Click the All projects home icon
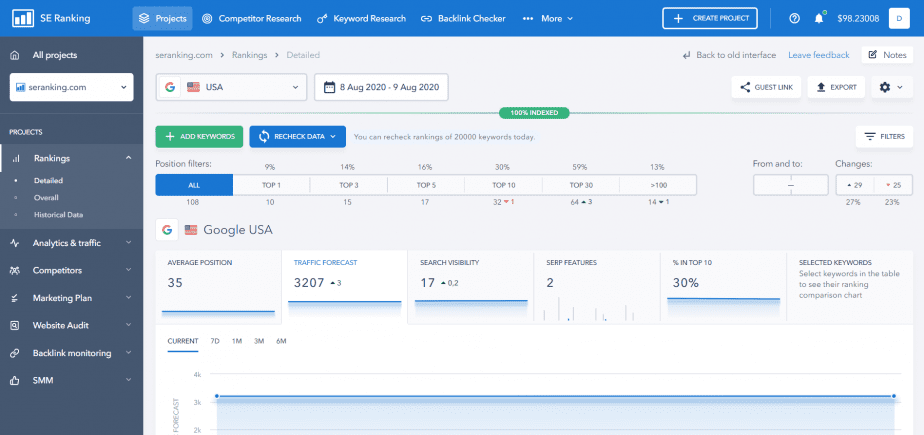The height and width of the screenshot is (435, 924). (x=15, y=55)
